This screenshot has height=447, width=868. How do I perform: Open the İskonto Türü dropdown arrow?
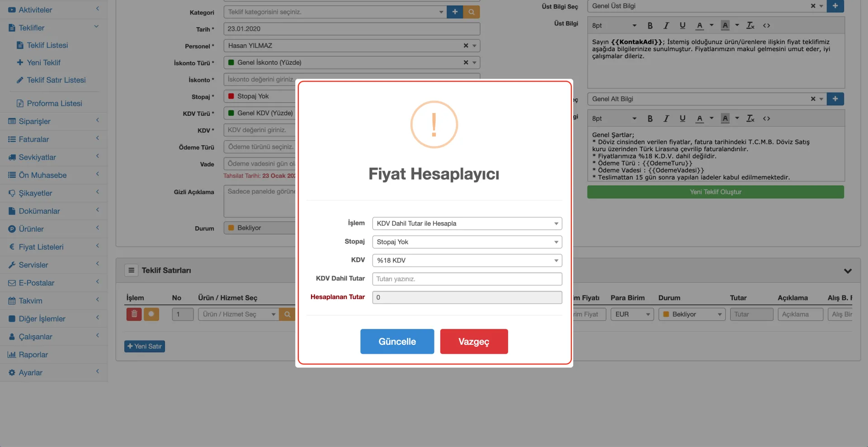tap(474, 62)
